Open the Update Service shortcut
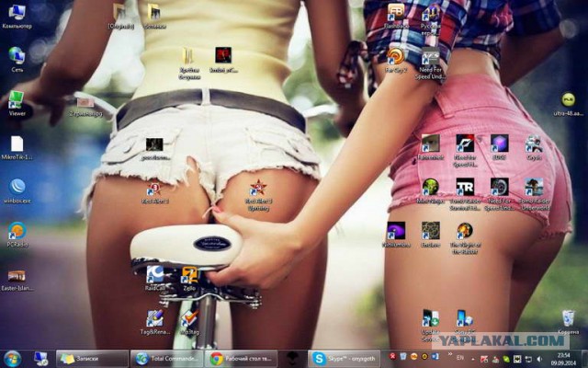This screenshot has width=588, height=368. tap(430, 325)
